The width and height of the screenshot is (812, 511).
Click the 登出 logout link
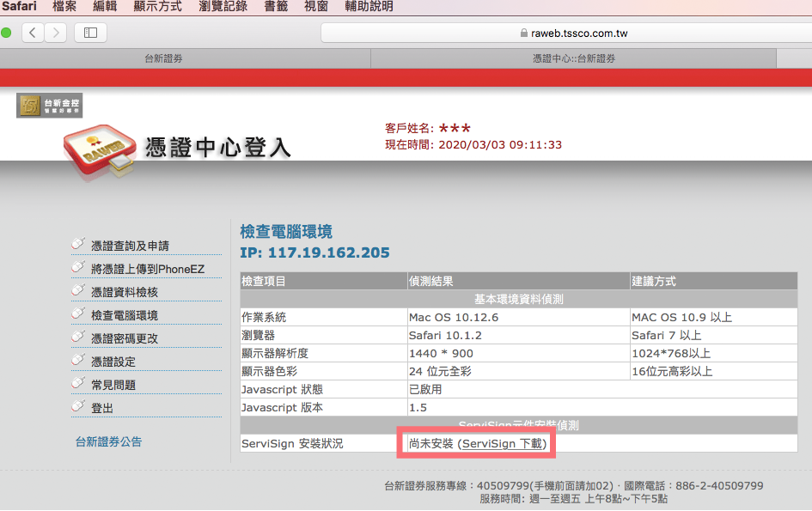102,409
